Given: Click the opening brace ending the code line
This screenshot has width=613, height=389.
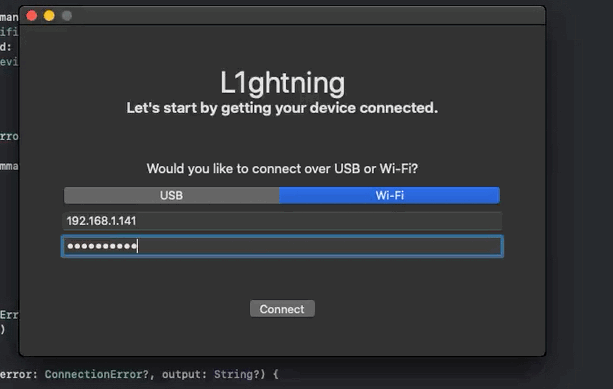Looking at the screenshot, I should pyautogui.click(x=276, y=374).
